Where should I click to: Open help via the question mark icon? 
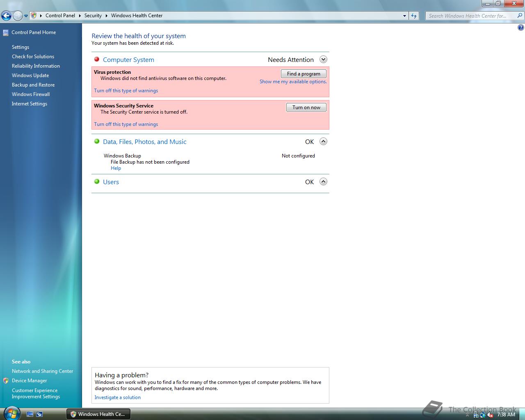point(520,28)
